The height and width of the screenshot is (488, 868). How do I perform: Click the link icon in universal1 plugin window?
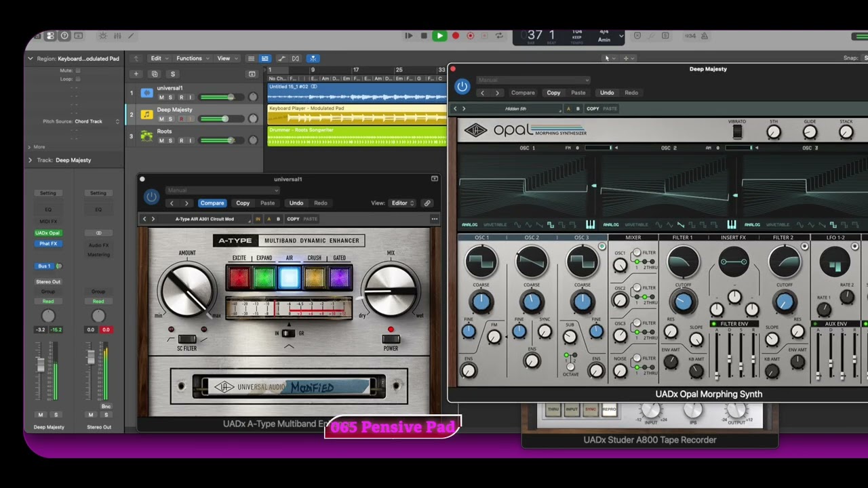[x=427, y=203]
